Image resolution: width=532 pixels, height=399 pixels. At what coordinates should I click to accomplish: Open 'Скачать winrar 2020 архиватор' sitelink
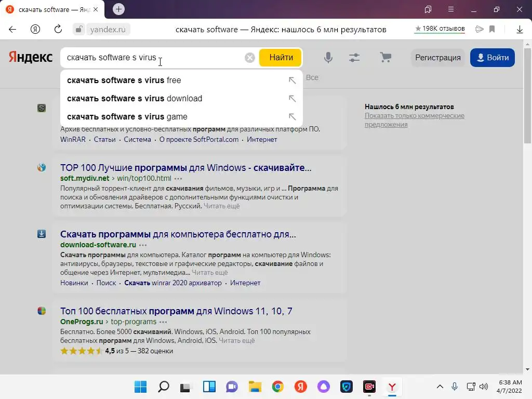click(x=173, y=283)
